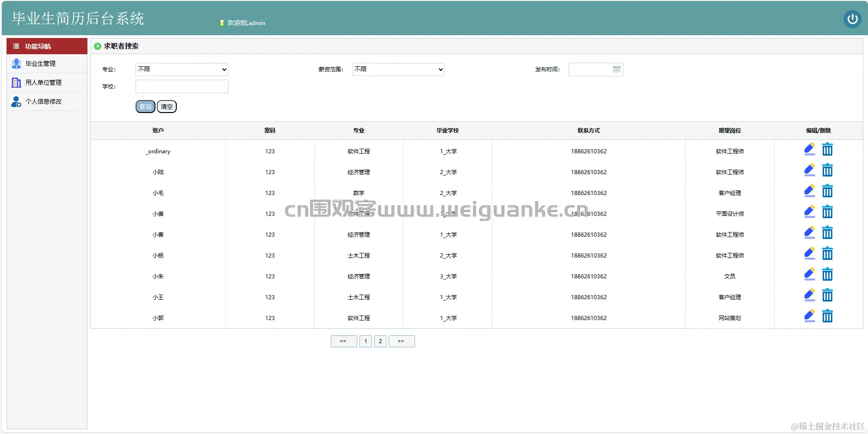
Task: Click the 毕业学校 column header
Action: pyautogui.click(x=447, y=131)
